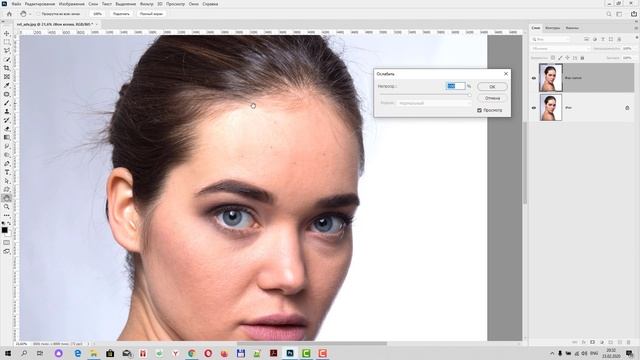
Task: Click the opacity percent field in dialog
Action: pyautogui.click(x=456, y=86)
